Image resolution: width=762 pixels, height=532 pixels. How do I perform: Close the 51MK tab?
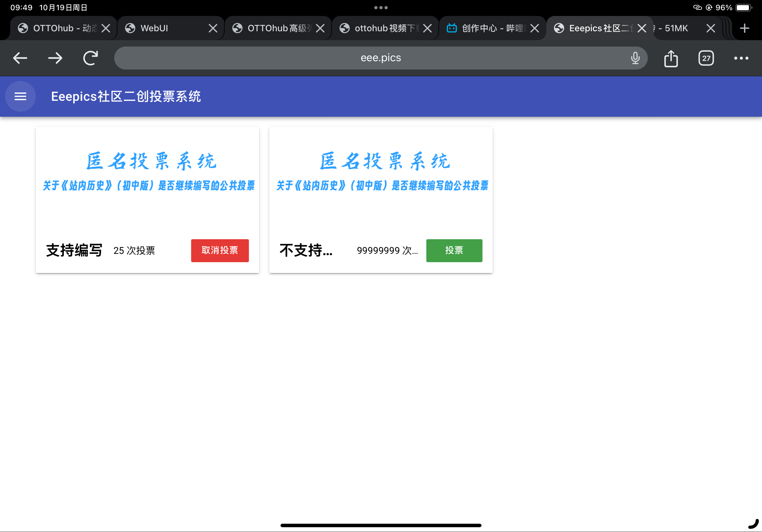point(711,28)
